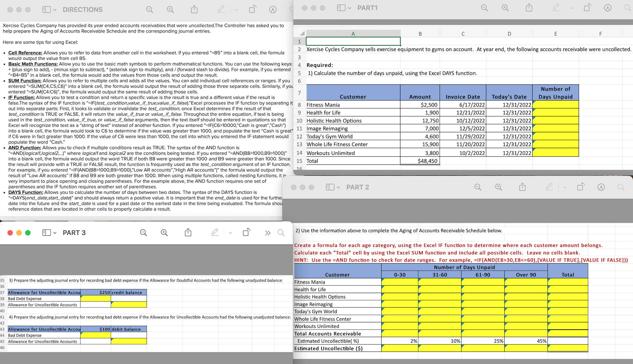The height and width of the screenshot is (364, 633).
Task: Zoom out in the PART1 window
Action: [x=485, y=8]
